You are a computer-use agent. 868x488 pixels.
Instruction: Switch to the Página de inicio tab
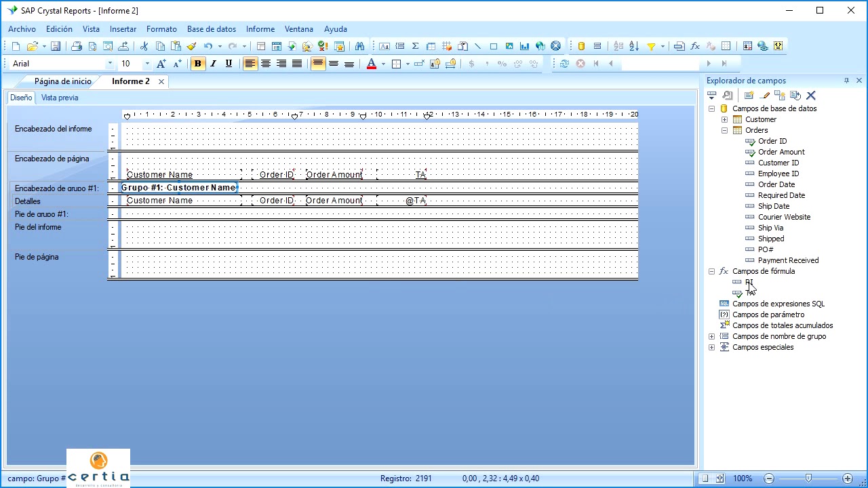(x=62, y=81)
